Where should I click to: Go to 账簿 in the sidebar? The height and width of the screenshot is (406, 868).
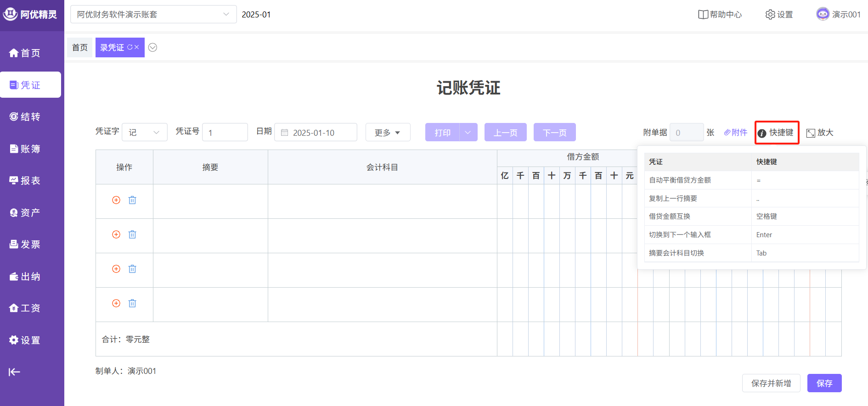coord(30,149)
